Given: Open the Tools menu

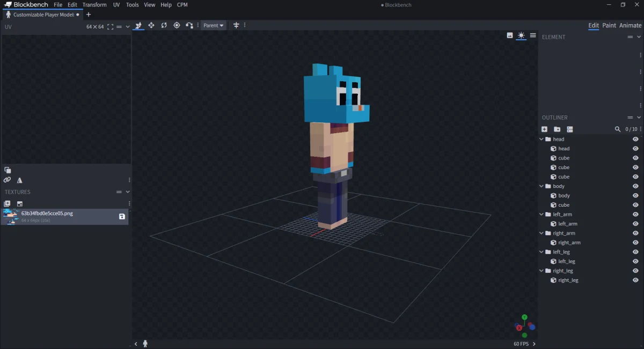Looking at the screenshot, I should pyautogui.click(x=132, y=5).
